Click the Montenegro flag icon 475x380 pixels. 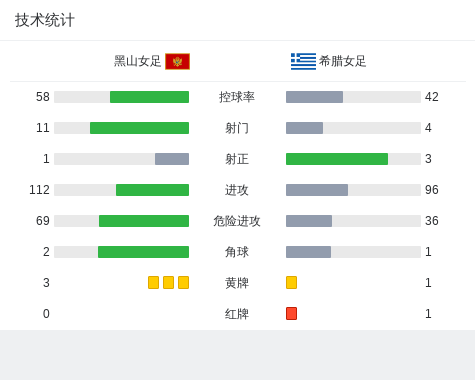[177, 61]
